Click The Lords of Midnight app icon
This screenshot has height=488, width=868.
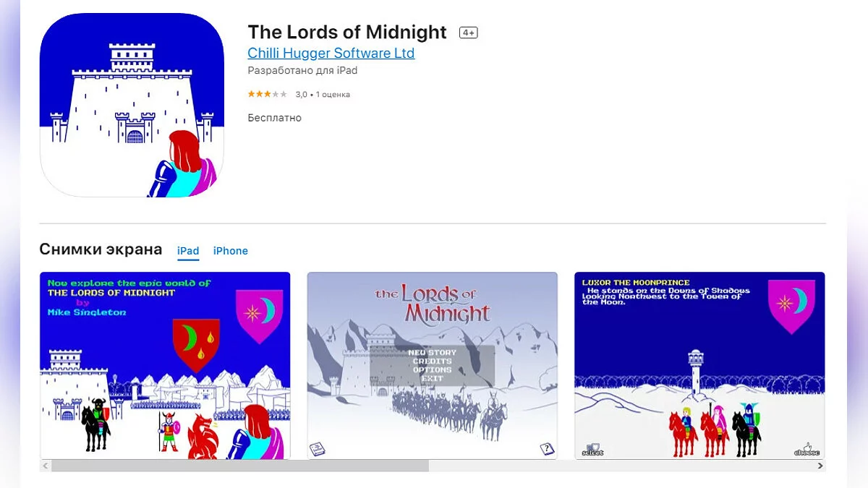[132, 105]
